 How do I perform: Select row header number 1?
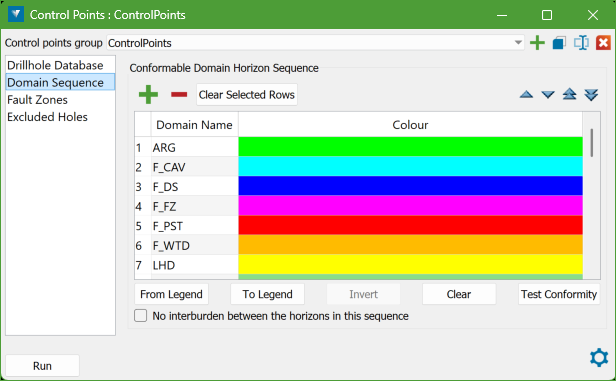tap(143, 147)
